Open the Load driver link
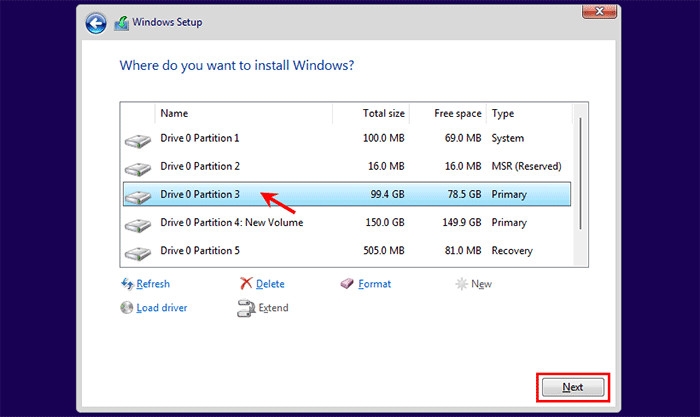This screenshot has width=700, height=417. click(x=162, y=308)
